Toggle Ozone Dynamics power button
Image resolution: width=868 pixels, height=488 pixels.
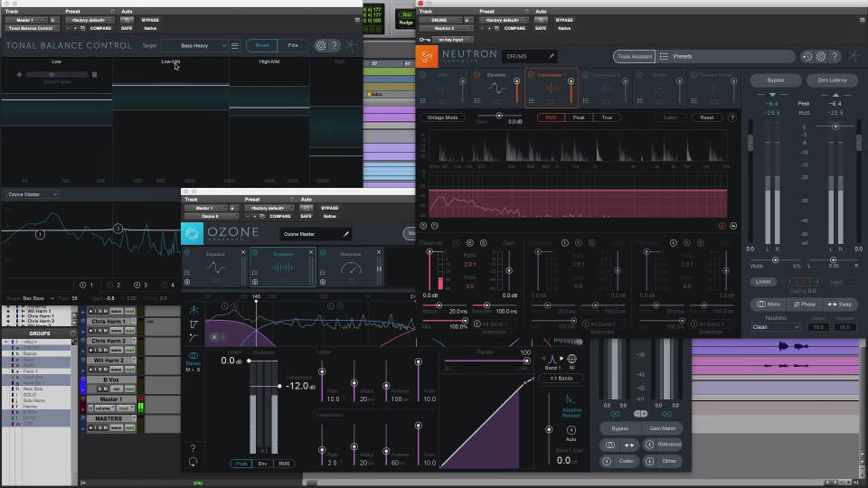point(255,253)
